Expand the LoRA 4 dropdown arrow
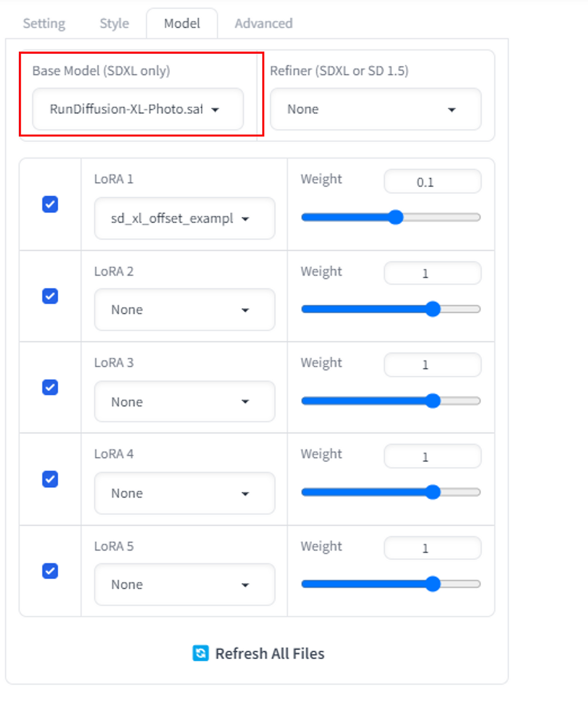 point(245,494)
